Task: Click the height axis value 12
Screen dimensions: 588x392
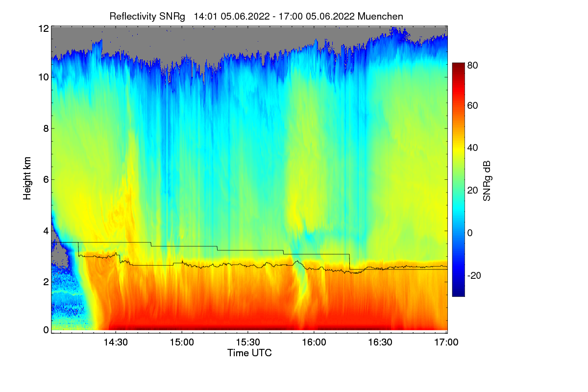Action: coord(44,28)
